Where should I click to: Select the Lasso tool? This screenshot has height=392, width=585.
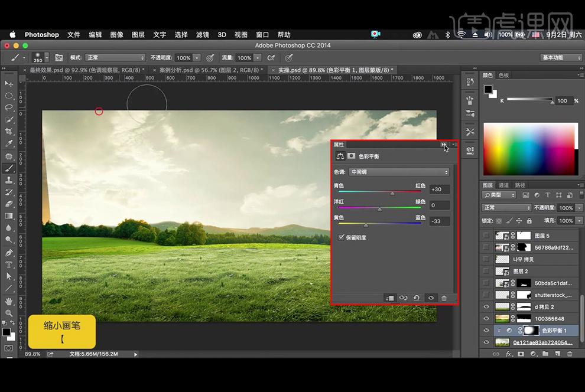tap(9, 107)
